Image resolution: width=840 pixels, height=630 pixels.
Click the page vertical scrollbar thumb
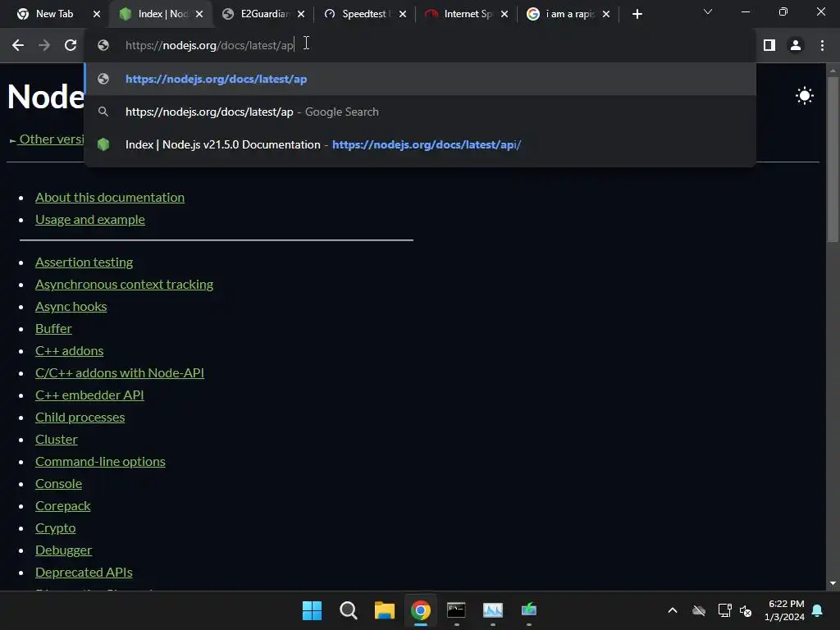(833, 158)
